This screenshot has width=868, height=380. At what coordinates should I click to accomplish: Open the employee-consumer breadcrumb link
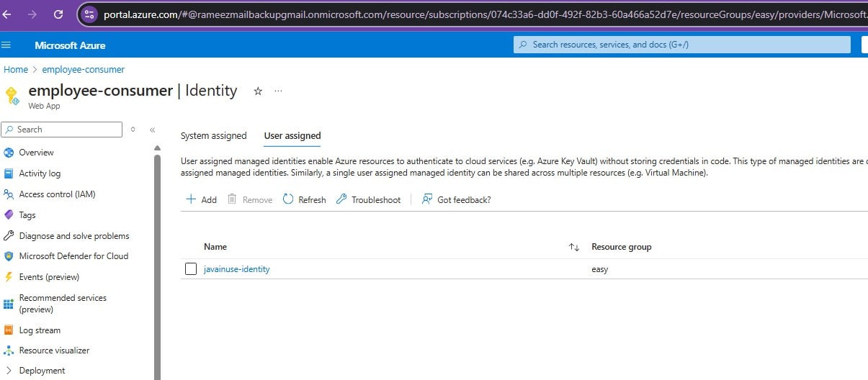click(84, 70)
